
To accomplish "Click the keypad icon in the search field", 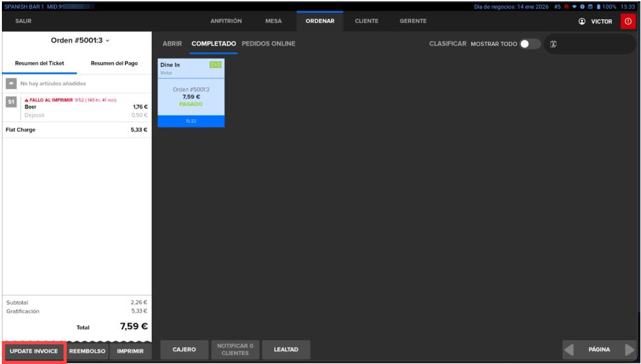I will pyautogui.click(x=553, y=44).
